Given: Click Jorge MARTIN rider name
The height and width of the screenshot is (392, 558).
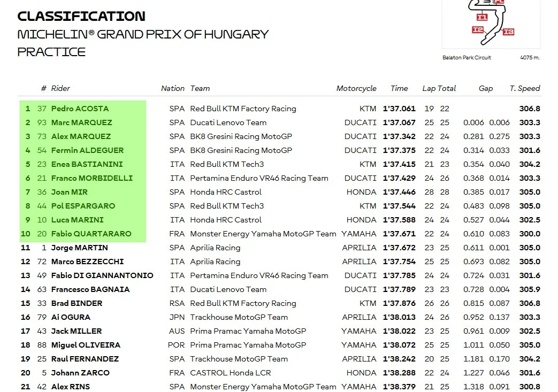Looking at the screenshot, I should (79, 248).
